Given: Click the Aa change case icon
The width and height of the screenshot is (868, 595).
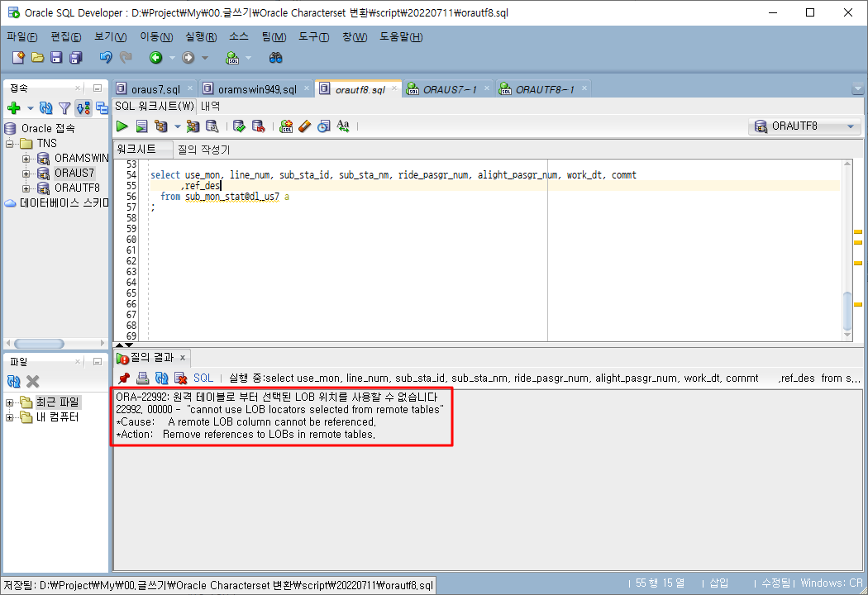Looking at the screenshot, I should [343, 126].
